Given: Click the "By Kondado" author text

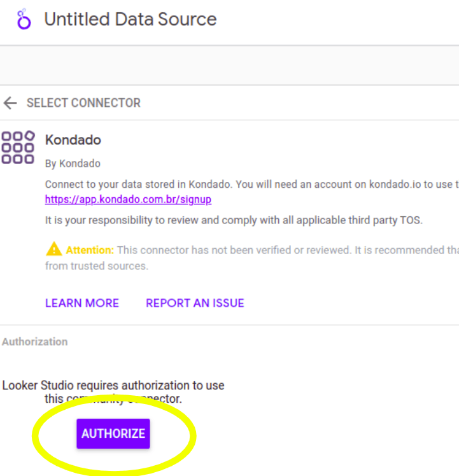Looking at the screenshot, I should 73,164.
